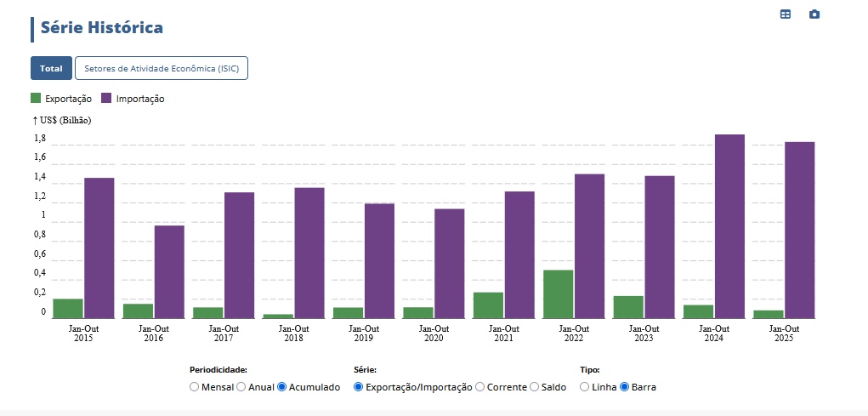Choose the Saldo series option
Screen dimensions: 868x416
point(535,387)
